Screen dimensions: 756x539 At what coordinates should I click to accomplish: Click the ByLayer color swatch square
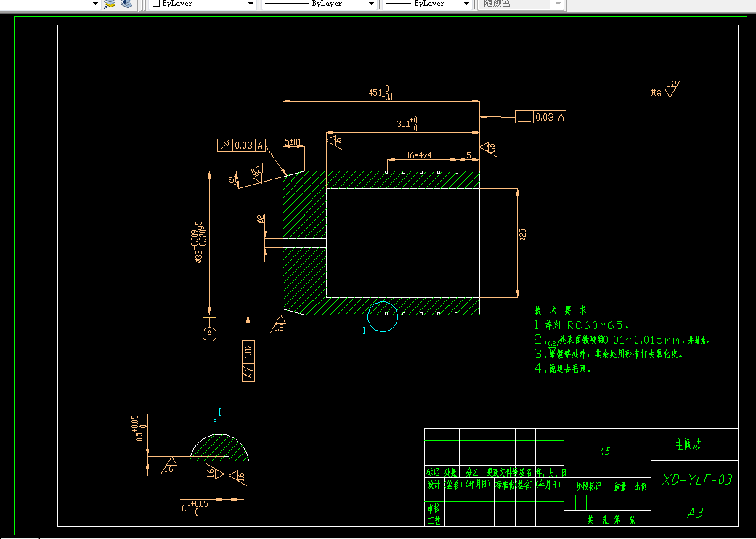coord(155,4)
